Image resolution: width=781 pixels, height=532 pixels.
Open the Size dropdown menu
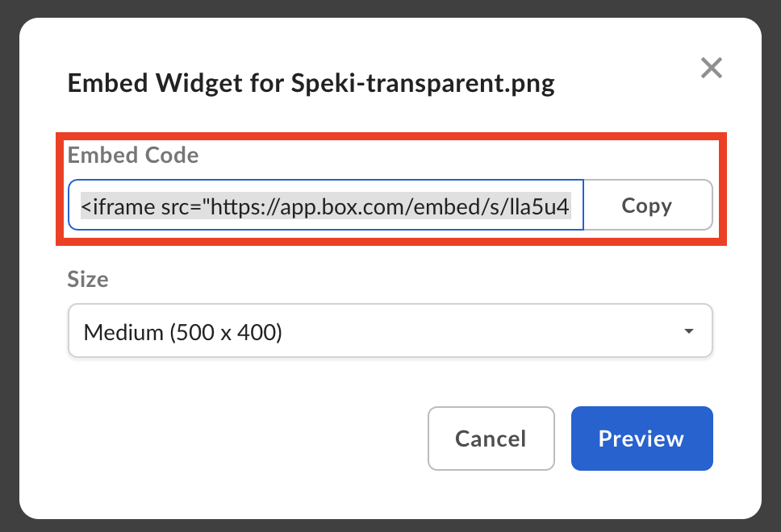[x=390, y=330]
